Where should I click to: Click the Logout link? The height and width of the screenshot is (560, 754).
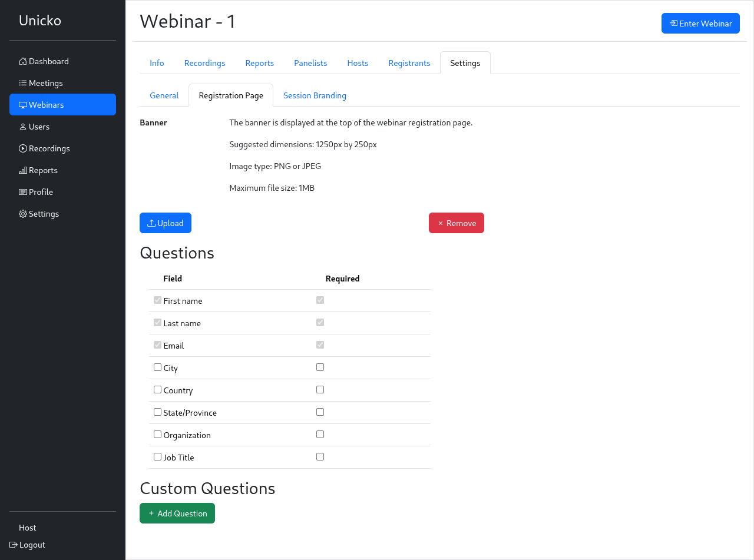28,545
